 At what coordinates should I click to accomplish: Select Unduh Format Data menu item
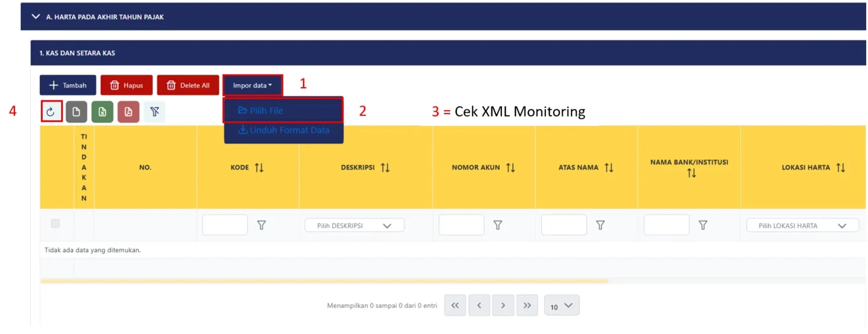283,130
